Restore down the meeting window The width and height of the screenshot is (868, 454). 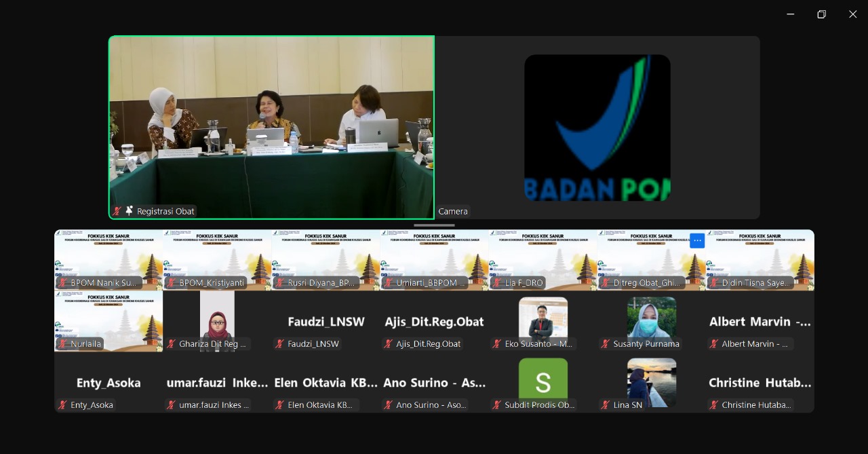(x=821, y=14)
